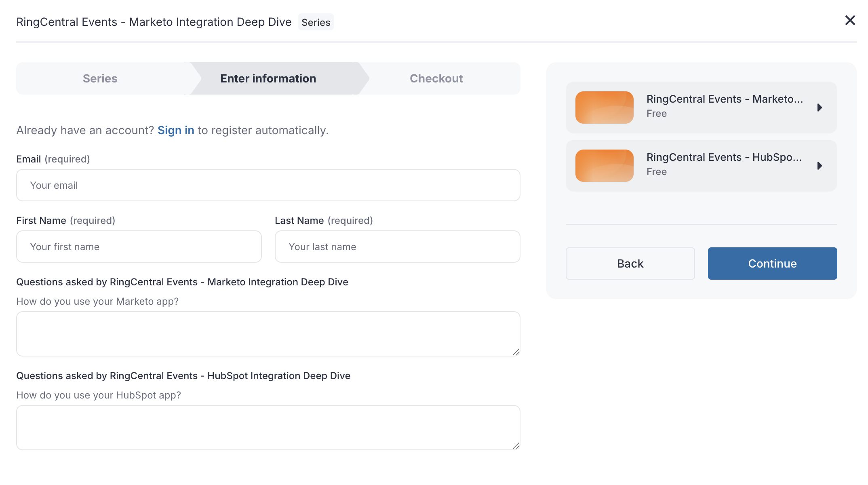The width and height of the screenshot is (868, 485).
Task: Open the HubSpot event orange thumbnail
Action: (x=604, y=166)
